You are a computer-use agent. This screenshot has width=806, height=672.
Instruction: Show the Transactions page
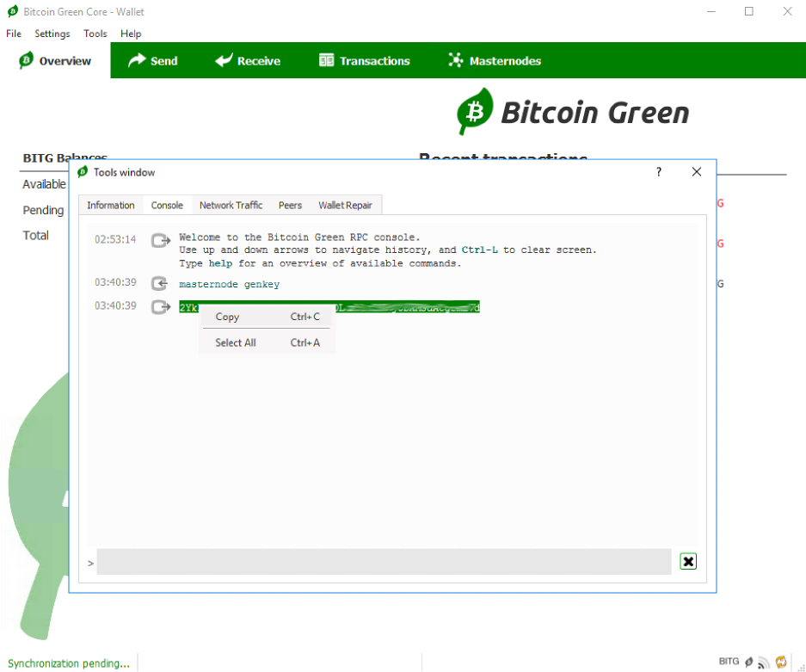click(x=364, y=61)
